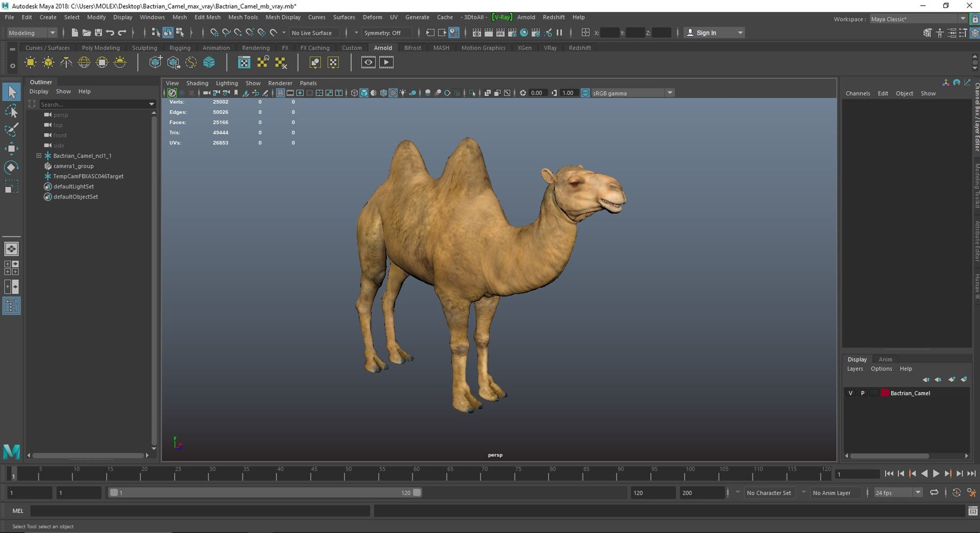Select camera1_group in the Outliner
The height and width of the screenshot is (533, 980).
[x=73, y=166]
